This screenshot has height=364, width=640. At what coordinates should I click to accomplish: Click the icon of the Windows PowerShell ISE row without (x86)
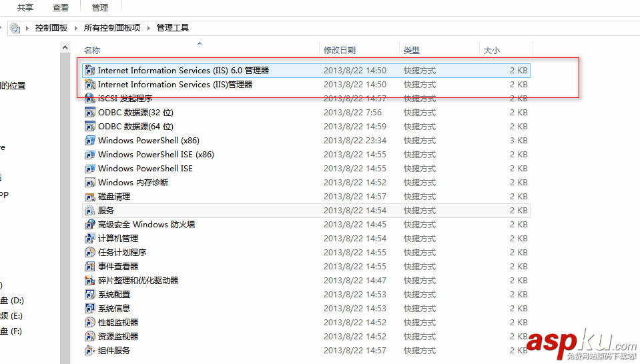90,169
